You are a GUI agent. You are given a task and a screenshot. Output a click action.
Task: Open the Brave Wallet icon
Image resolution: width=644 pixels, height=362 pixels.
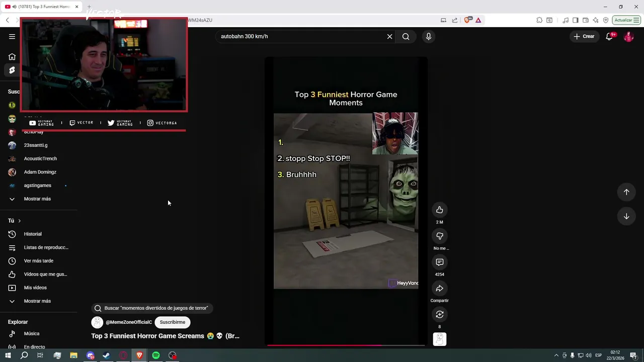pos(586,20)
